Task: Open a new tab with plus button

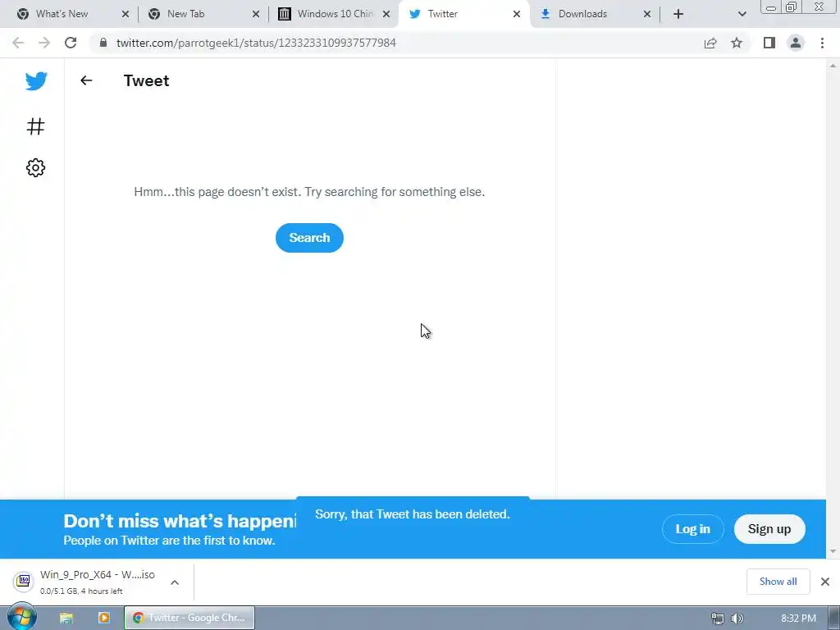Action: [x=678, y=14]
